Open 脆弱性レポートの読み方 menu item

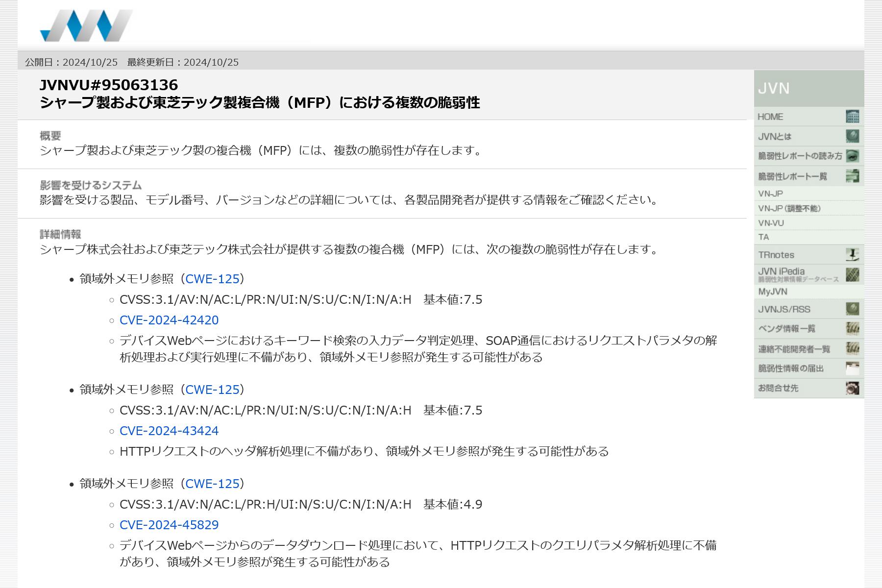809,156
